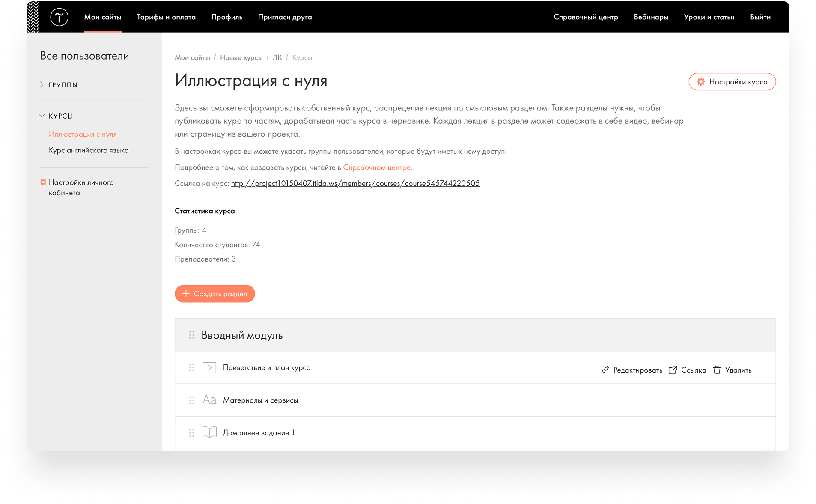Click the external link icon next to Ссылка
Viewport: 816px width, 504px height.
(x=673, y=370)
